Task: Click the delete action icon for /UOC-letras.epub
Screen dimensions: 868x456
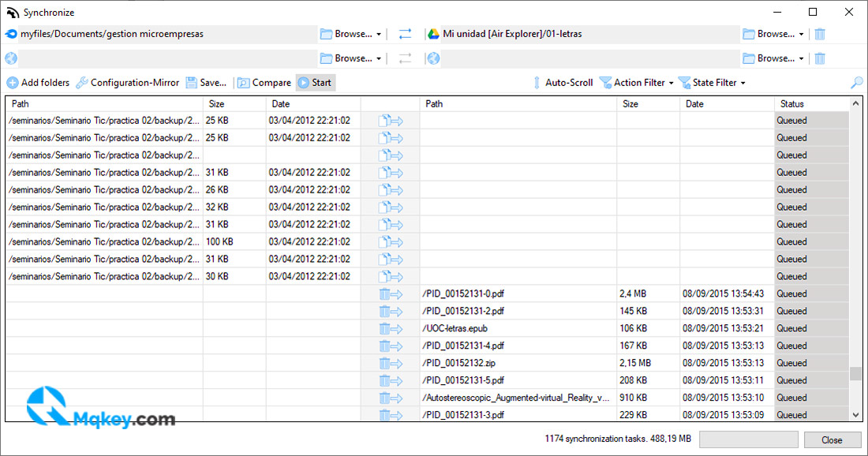Action: [x=391, y=328]
